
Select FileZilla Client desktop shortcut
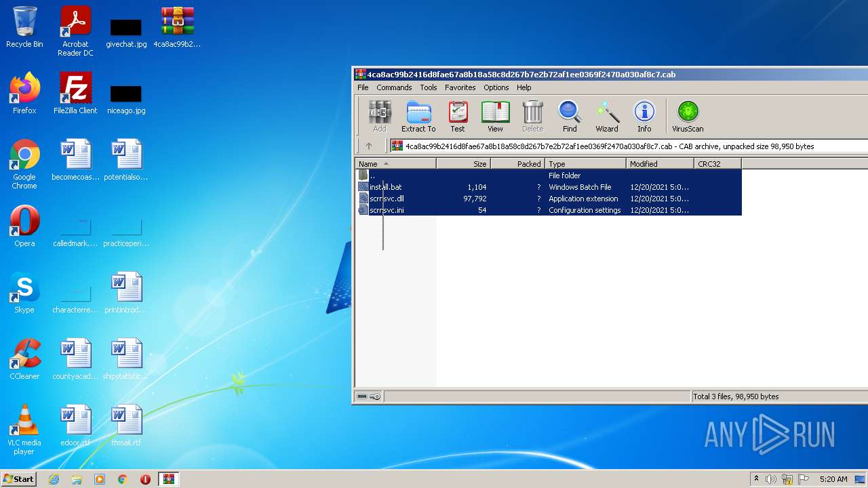pos(75,94)
